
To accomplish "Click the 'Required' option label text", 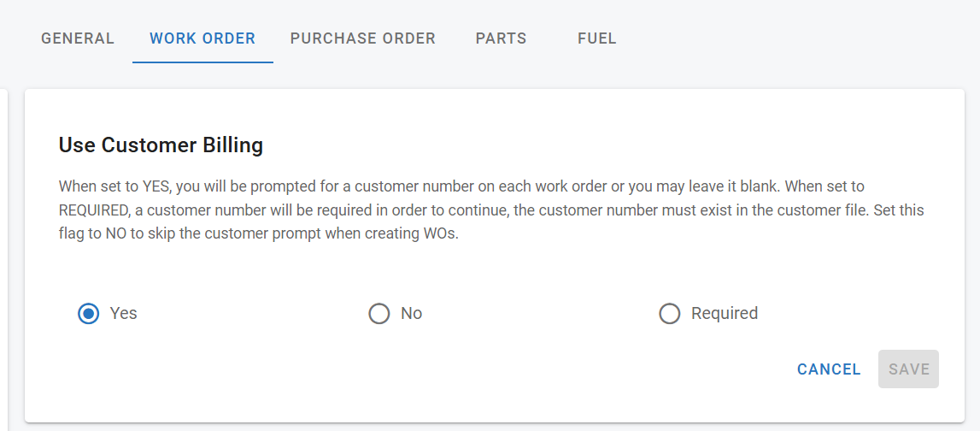I will coord(725,314).
